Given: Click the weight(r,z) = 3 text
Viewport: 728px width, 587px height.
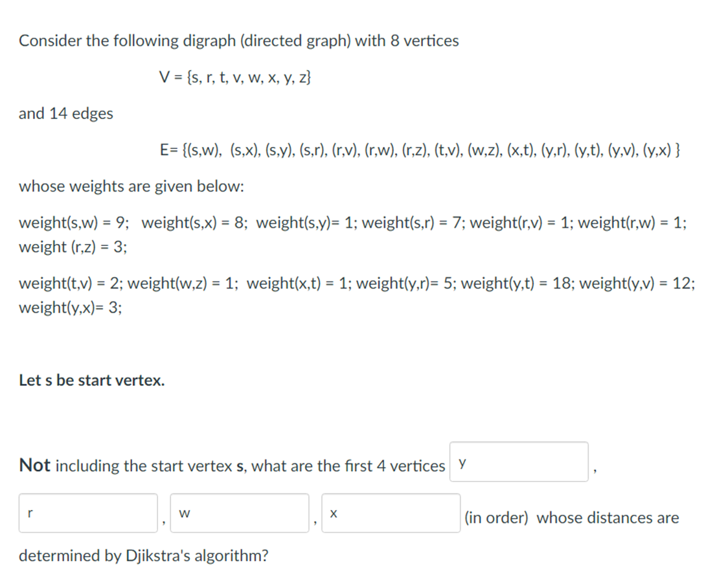Looking at the screenshot, I should pyautogui.click(x=73, y=247).
